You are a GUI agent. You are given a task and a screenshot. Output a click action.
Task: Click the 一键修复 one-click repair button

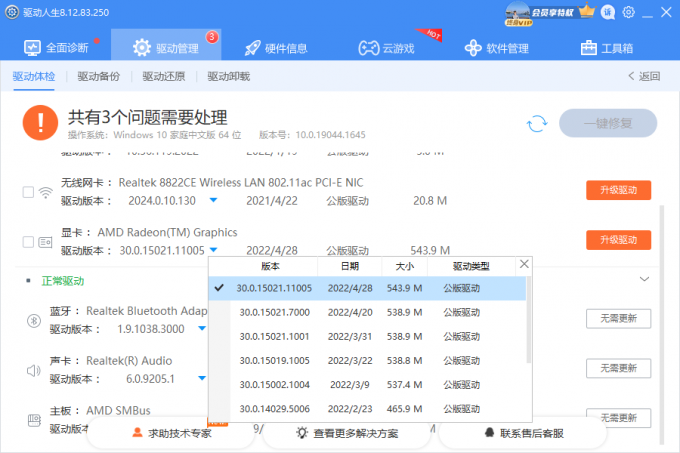pos(608,124)
